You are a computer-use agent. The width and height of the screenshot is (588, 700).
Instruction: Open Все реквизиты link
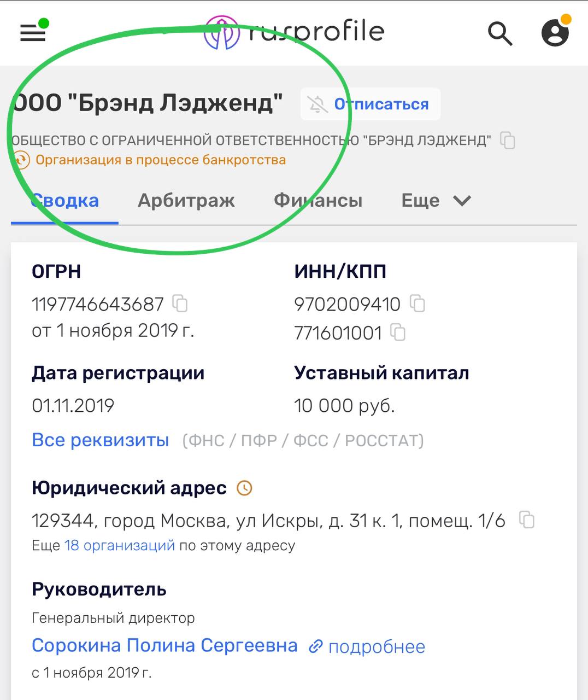[100, 440]
